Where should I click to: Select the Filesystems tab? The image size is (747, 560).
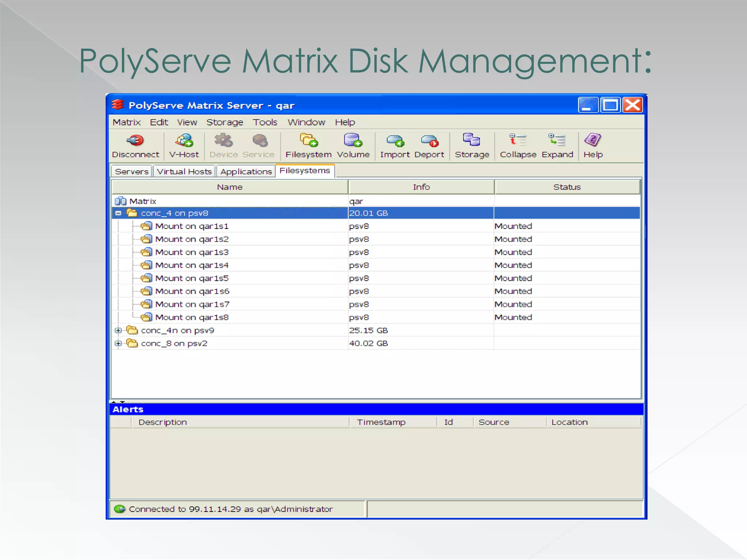(305, 171)
